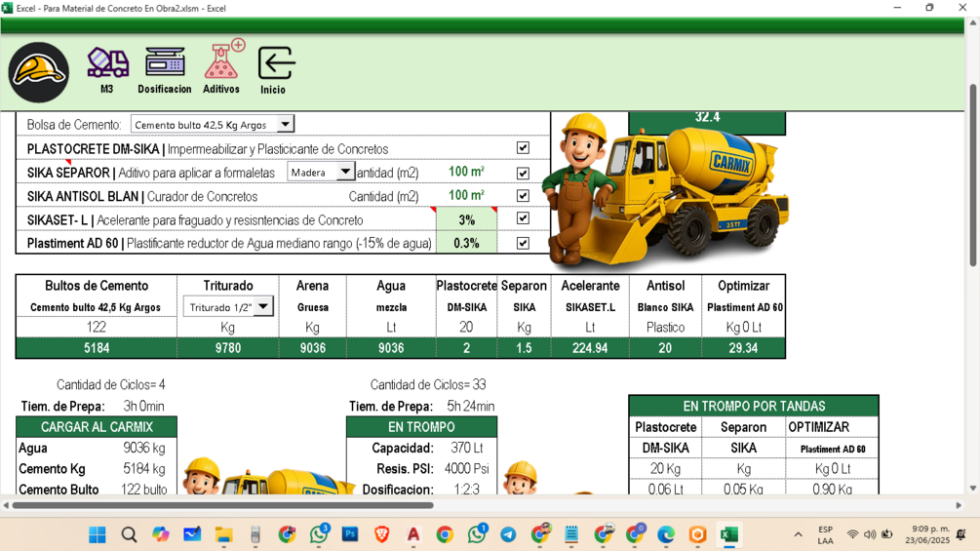980x551 pixels.
Task: Launch Copilot from the taskbar
Action: pos(161,534)
